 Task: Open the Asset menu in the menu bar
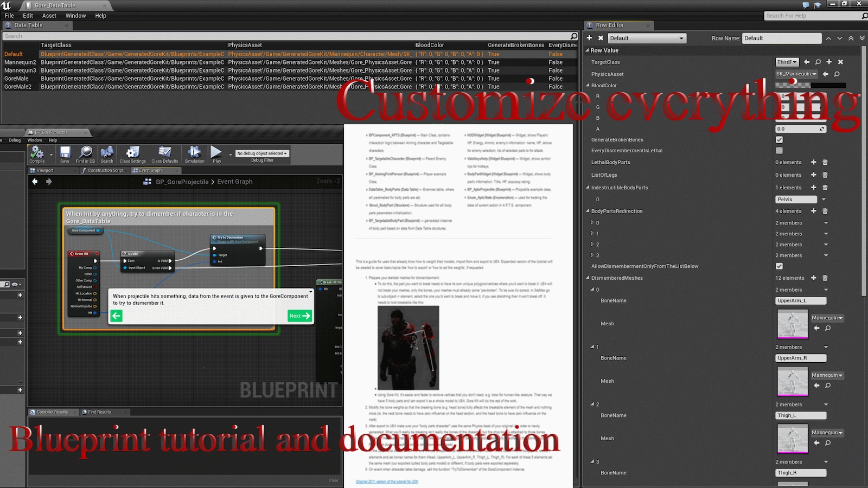click(x=49, y=15)
